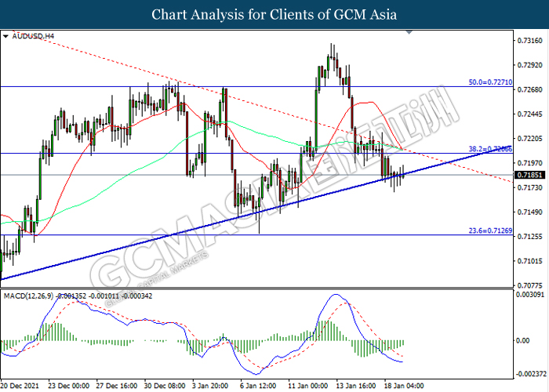Click the 18 Jan 04:00 time label

pyautogui.click(x=404, y=386)
